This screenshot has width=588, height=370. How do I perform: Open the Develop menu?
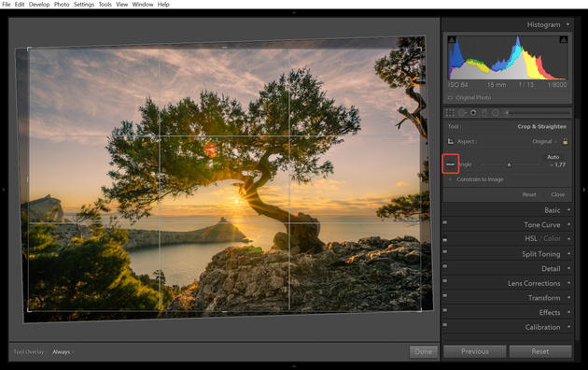pyautogui.click(x=39, y=5)
